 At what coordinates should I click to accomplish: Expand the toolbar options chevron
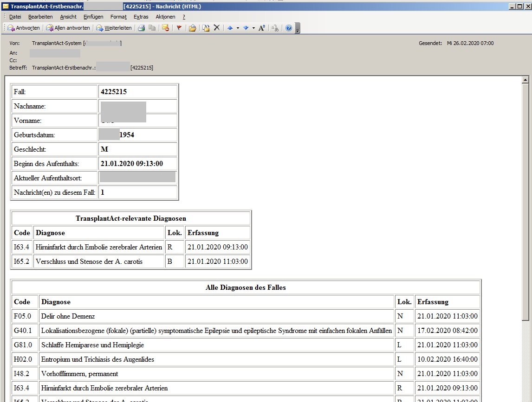[x=298, y=29]
